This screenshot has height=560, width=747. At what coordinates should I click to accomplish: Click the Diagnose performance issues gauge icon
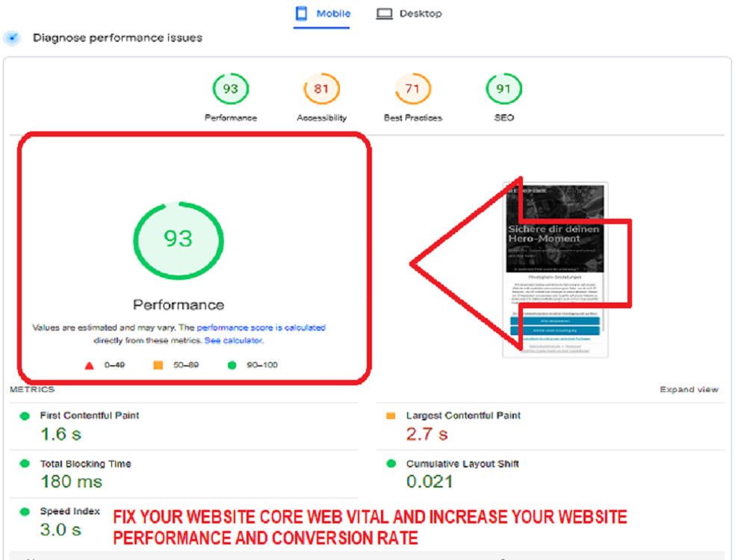(13, 37)
